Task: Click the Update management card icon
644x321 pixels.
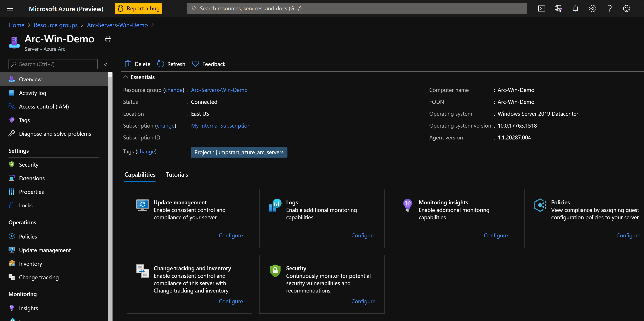Action: [143, 205]
